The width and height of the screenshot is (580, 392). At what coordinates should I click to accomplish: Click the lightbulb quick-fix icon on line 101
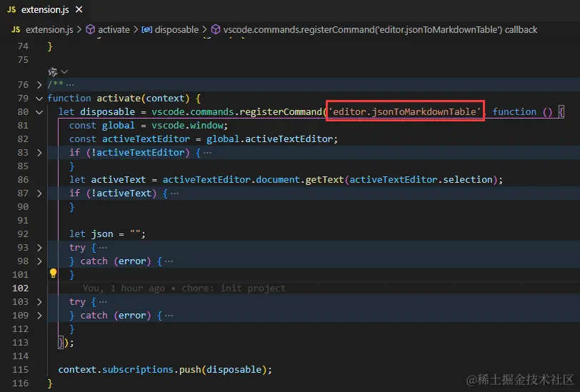[54, 273]
